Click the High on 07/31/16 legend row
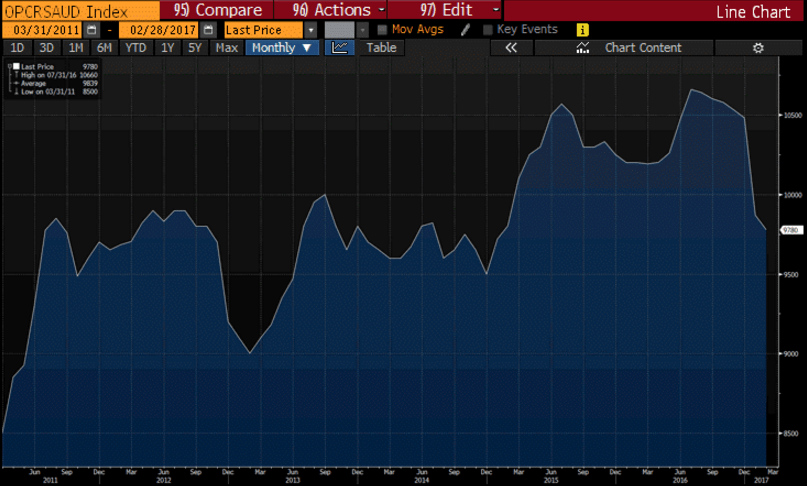807x486 pixels. point(56,75)
